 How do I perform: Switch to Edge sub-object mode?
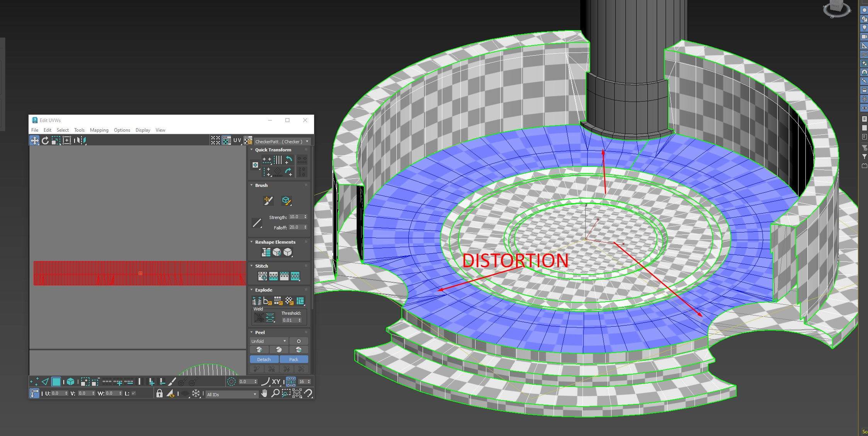pos(45,382)
